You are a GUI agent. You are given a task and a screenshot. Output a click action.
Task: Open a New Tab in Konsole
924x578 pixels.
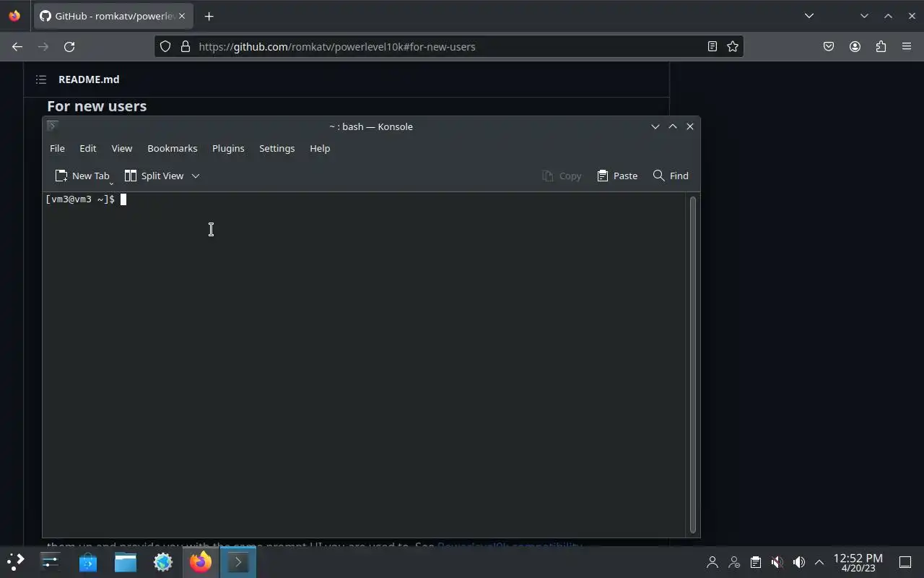click(82, 176)
